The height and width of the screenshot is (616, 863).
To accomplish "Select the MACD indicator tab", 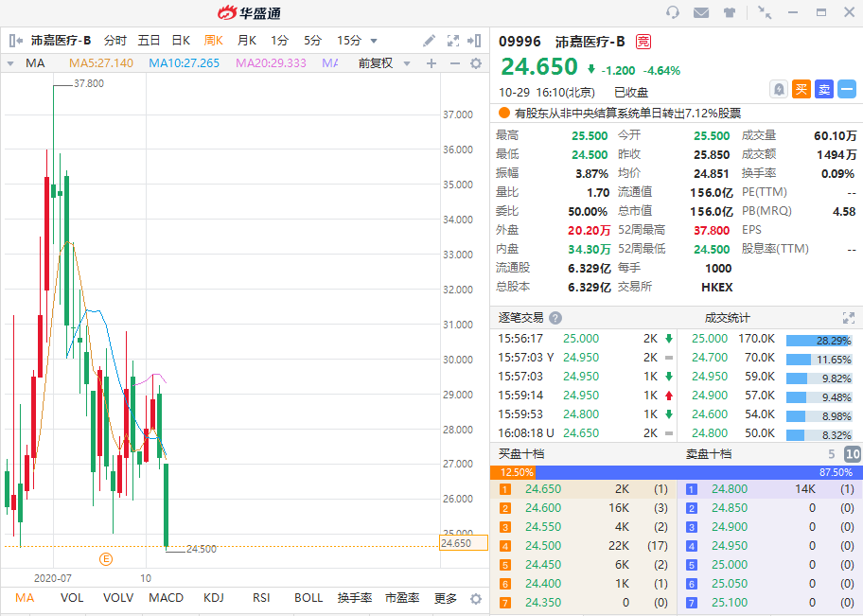I will (x=166, y=598).
